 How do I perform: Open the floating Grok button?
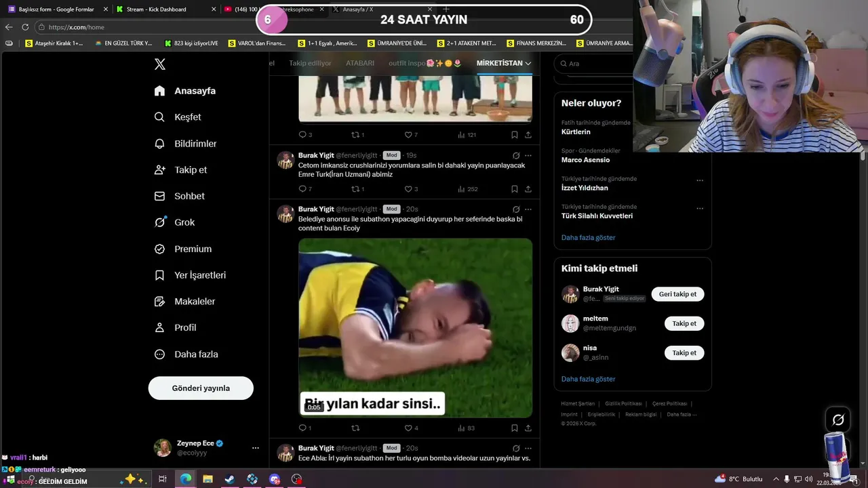point(838,420)
